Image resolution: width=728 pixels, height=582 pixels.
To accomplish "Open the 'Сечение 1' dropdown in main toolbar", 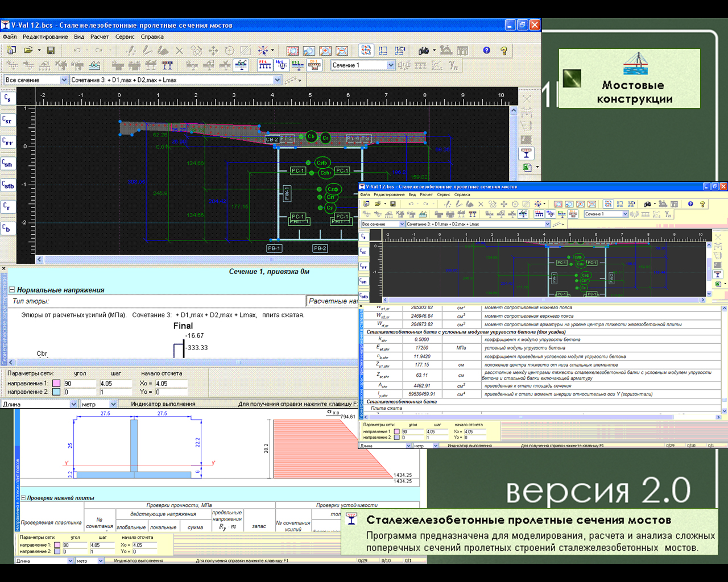I will tap(391, 65).
